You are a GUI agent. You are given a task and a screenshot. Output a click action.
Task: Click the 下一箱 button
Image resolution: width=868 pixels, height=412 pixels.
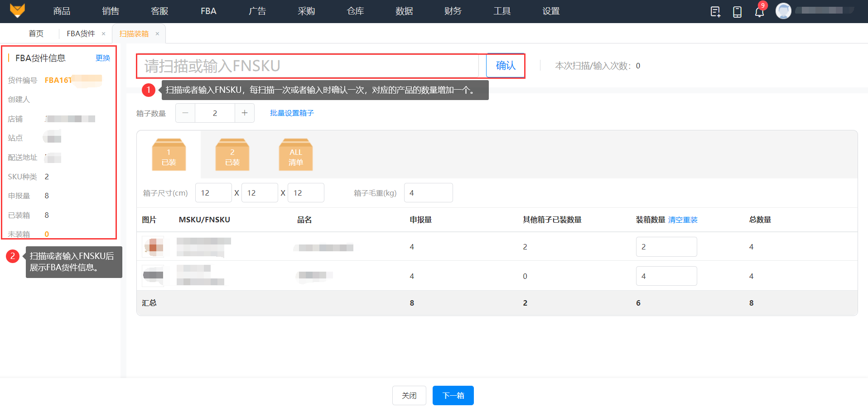click(453, 395)
